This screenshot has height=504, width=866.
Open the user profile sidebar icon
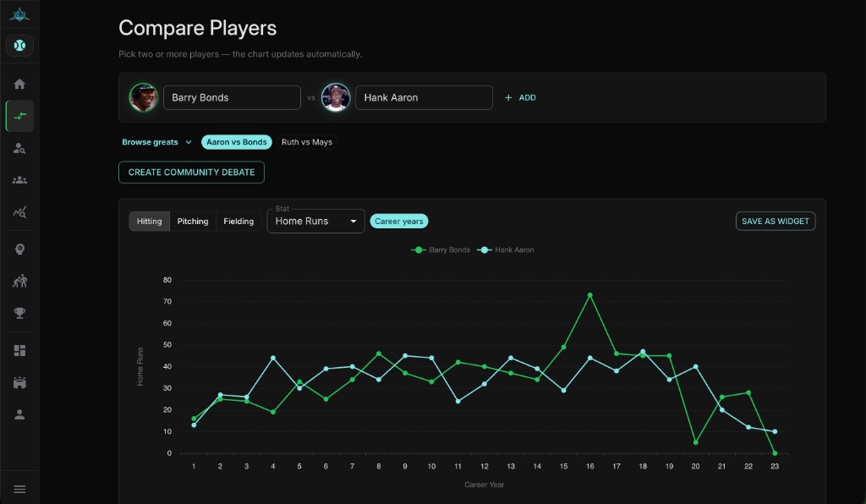tap(19, 414)
